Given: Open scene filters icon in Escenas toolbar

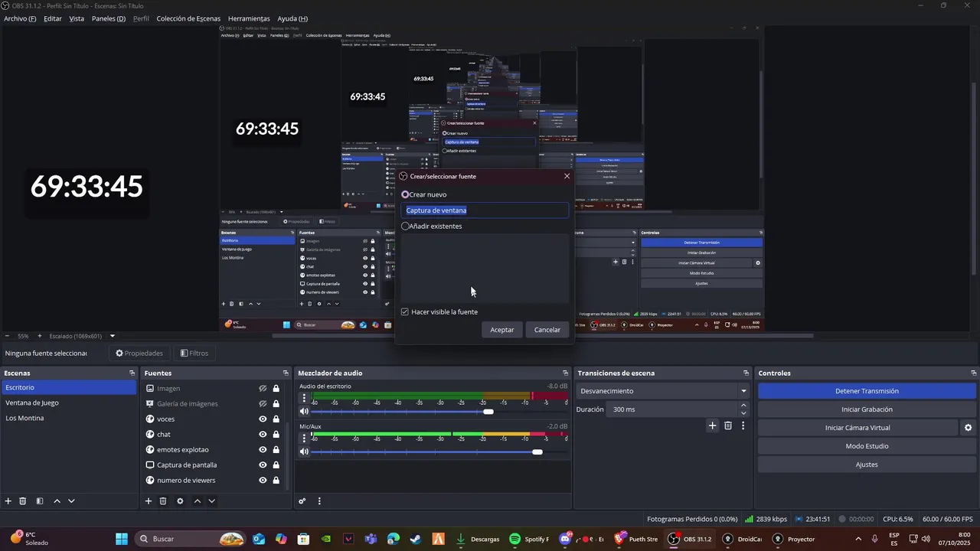Looking at the screenshot, I should coord(40,501).
